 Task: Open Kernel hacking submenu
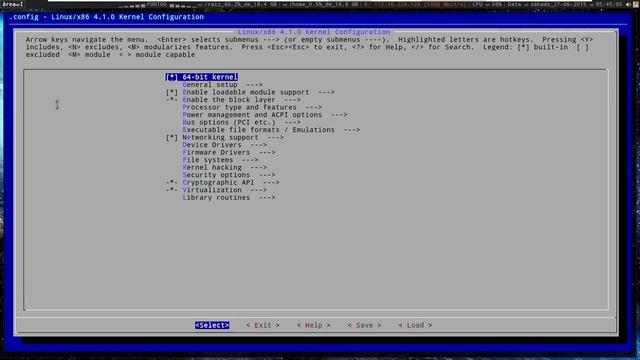tap(224, 167)
